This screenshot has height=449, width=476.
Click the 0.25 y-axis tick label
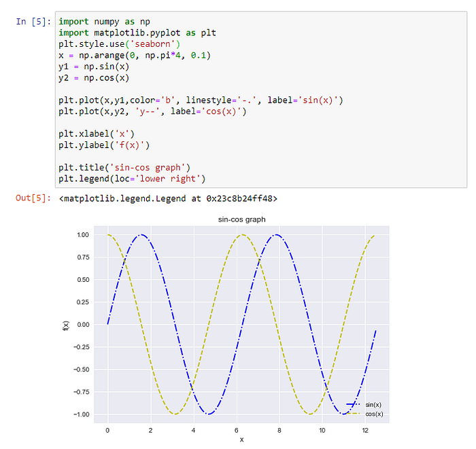83,302
